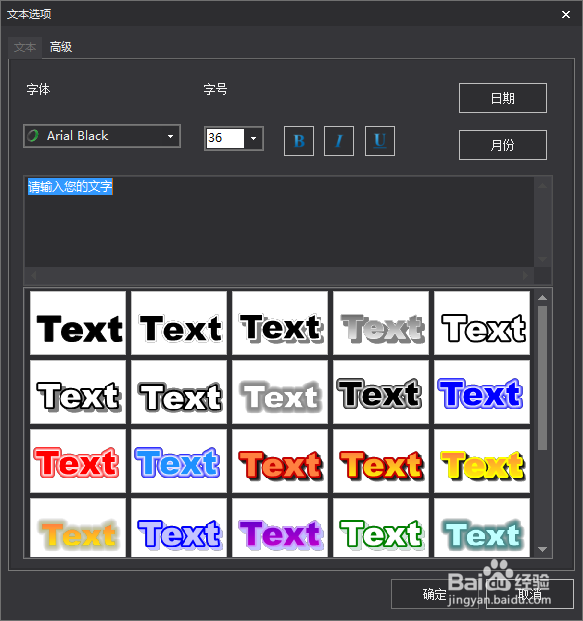Choose the plain black Text style
The height and width of the screenshot is (621, 583).
pos(78,323)
